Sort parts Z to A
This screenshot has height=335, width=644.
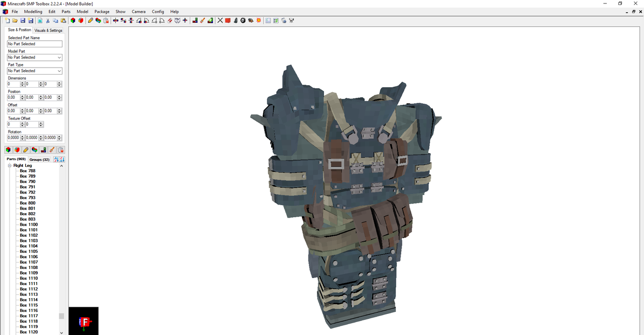point(62,159)
